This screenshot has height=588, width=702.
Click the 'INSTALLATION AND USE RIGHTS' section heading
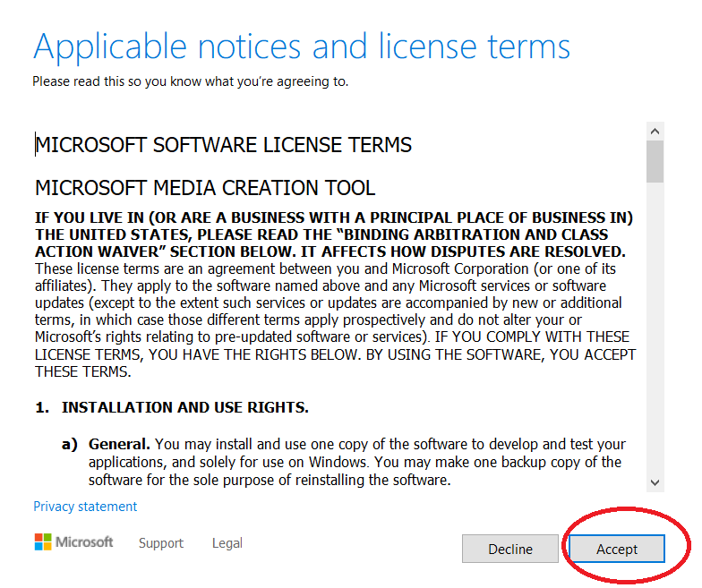point(184,407)
